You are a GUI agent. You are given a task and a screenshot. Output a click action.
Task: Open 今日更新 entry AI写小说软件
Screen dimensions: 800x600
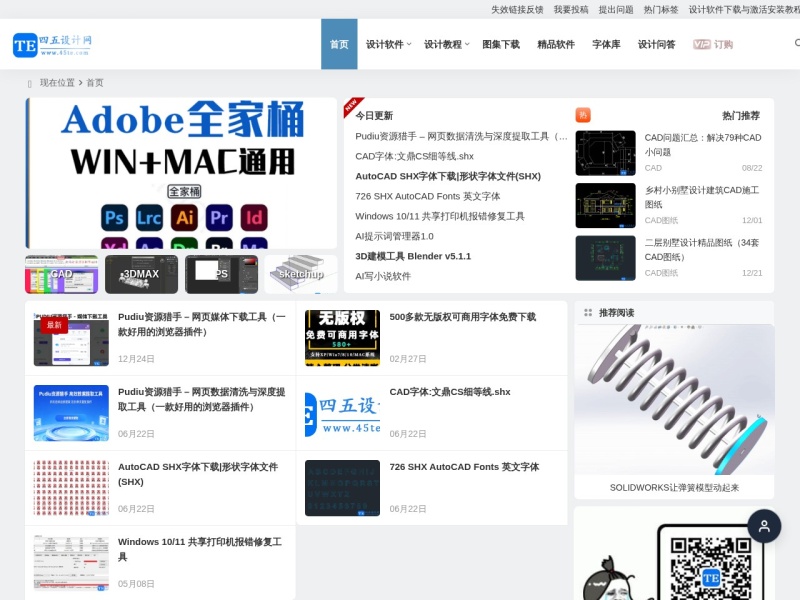pos(383,276)
